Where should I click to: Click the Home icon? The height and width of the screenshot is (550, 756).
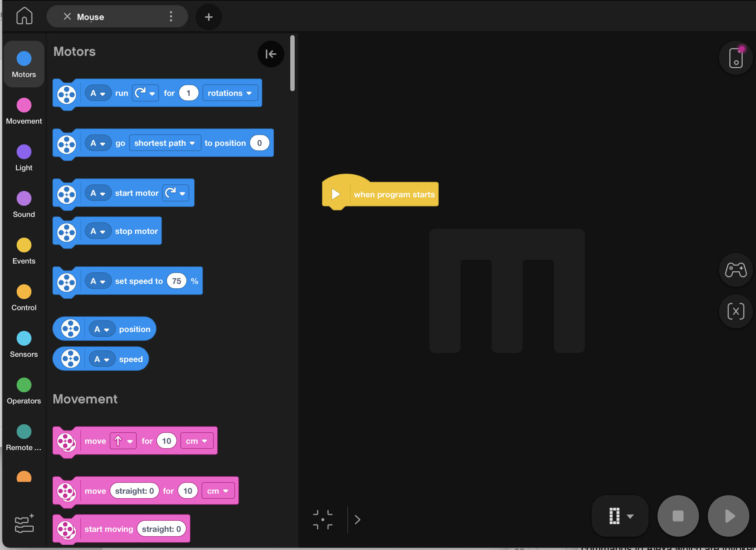point(24,16)
